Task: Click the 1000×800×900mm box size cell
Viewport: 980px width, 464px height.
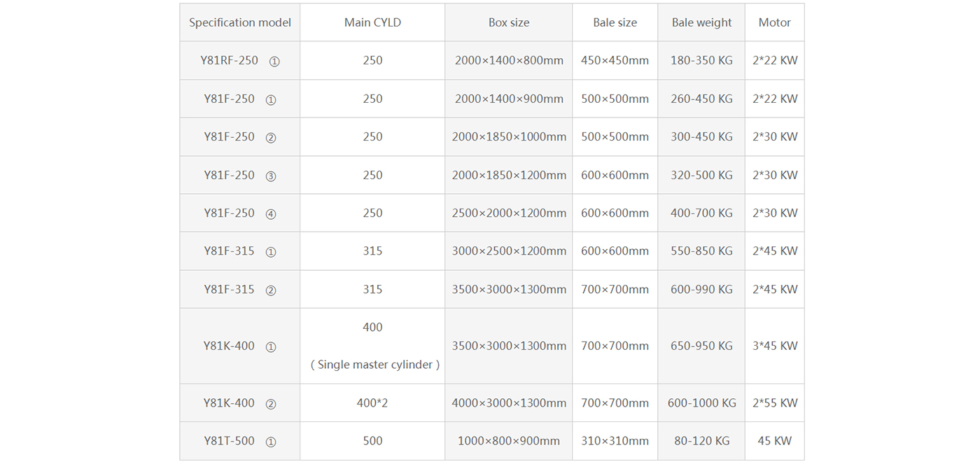Action: pos(509,441)
